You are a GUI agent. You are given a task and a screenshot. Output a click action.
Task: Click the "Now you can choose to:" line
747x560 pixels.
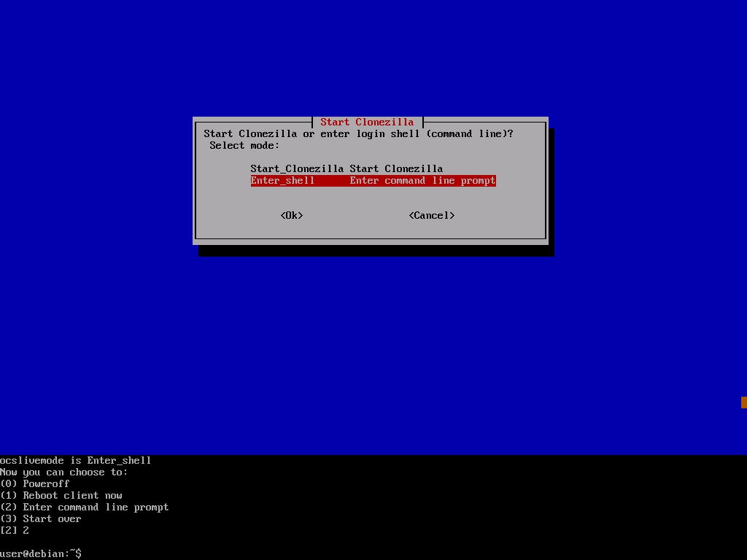(x=64, y=472)
